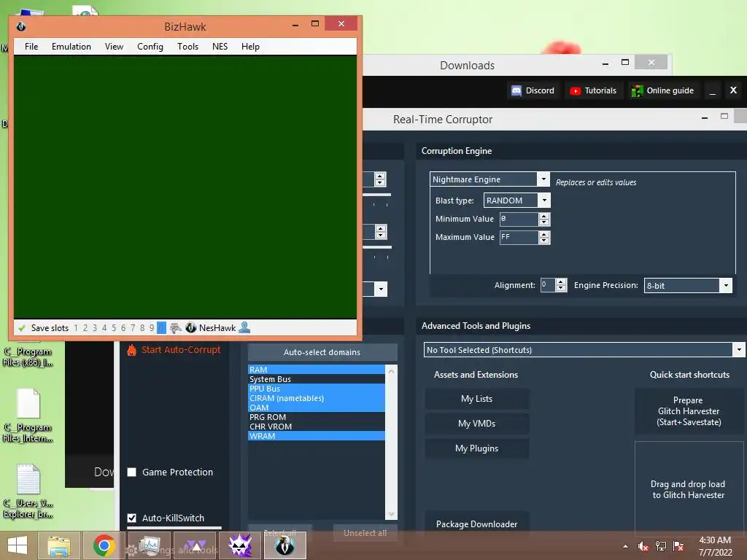This screenshot has height=560, width=747.
Task: Open the Tools menu in BizHawk
Action: click(x=187, y=46)
